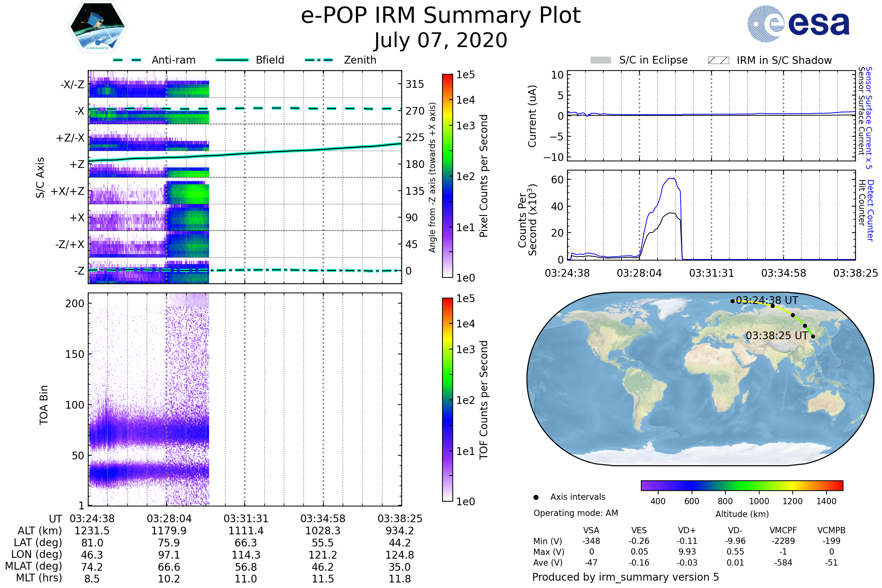This screenshot has width=882, height=588.
Task: Click the Axis intervals black dot marker
Action: point(536,498)
